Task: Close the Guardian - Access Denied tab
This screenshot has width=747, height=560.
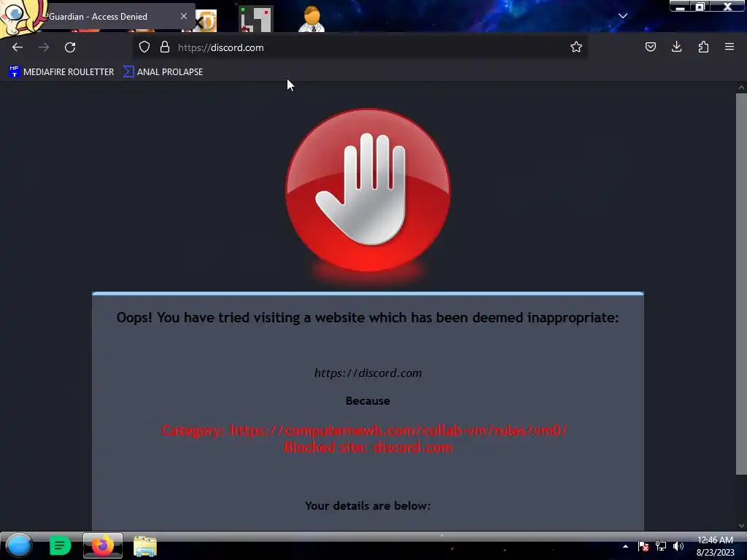Action: (x=184, y=16)
